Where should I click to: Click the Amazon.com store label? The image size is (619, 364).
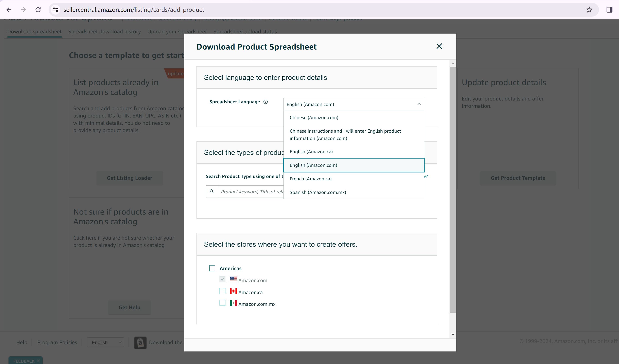point(253,280)
